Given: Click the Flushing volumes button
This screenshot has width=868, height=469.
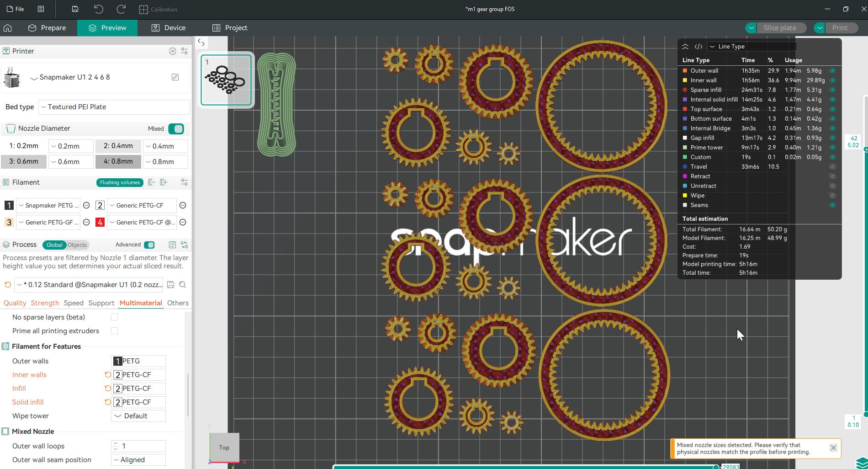Looking at the screenshot, I should [x=120, y=182].
